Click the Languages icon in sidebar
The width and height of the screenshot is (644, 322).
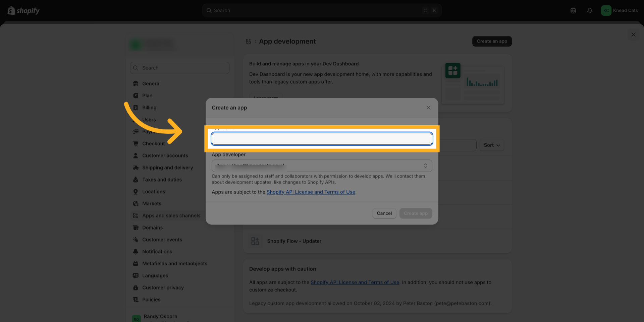coord(136,275)
